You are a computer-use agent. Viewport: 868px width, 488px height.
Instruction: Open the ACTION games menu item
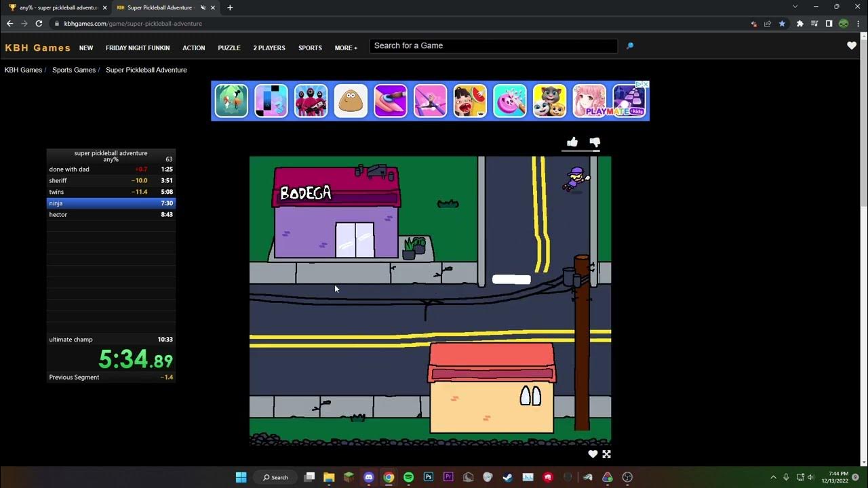(x=194, y=48)
